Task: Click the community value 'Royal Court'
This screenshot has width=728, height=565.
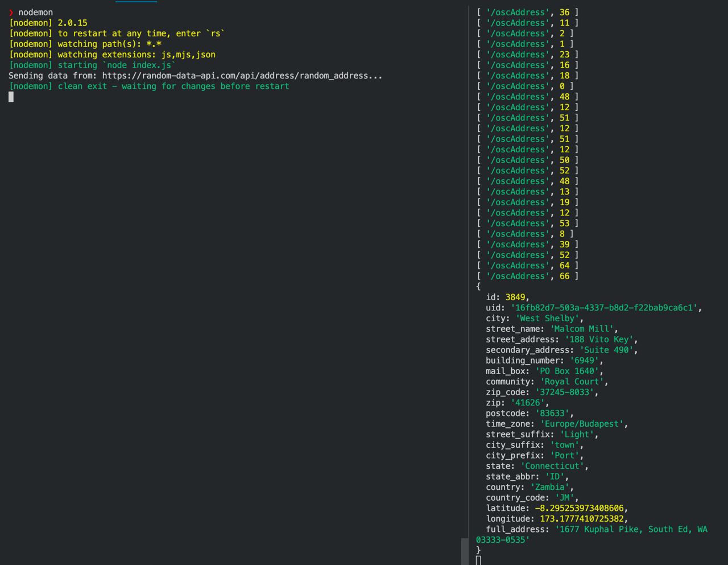Action: [572, 381]
